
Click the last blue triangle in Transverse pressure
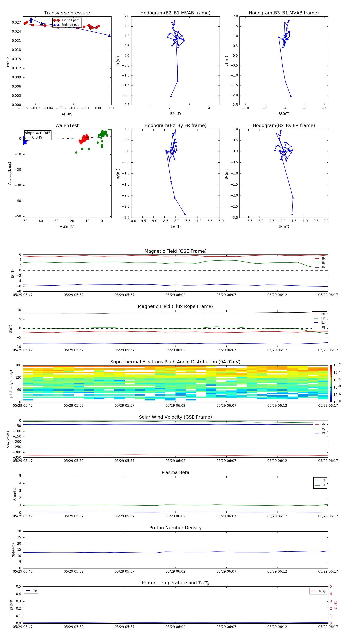109,36
